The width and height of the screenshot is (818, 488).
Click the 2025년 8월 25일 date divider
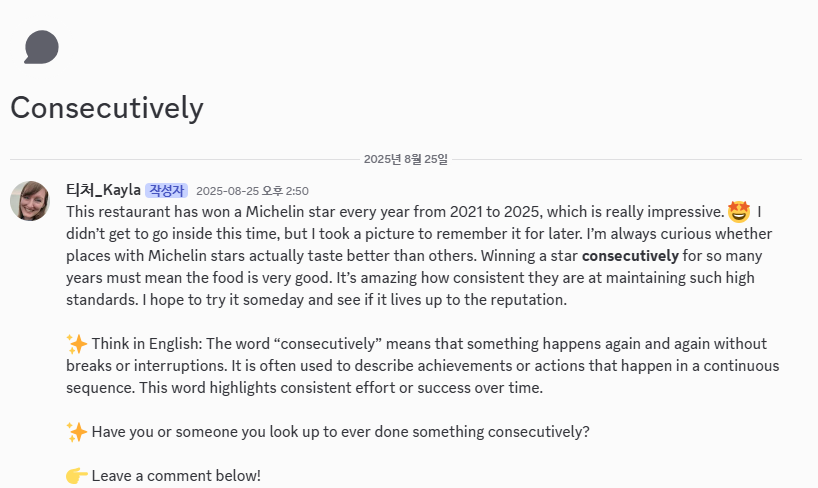tap(406, 159)
